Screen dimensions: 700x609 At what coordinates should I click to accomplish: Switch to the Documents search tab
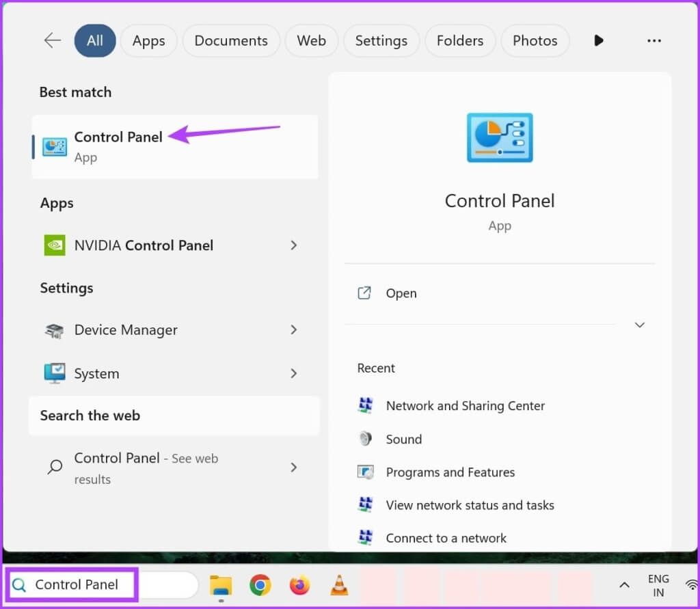click(231, 40)
